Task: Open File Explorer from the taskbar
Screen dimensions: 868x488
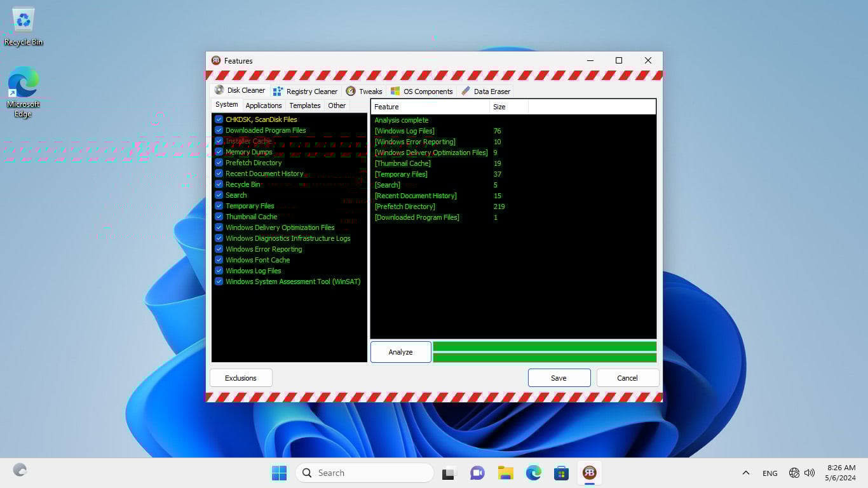Action: click(x=505, y=473)
